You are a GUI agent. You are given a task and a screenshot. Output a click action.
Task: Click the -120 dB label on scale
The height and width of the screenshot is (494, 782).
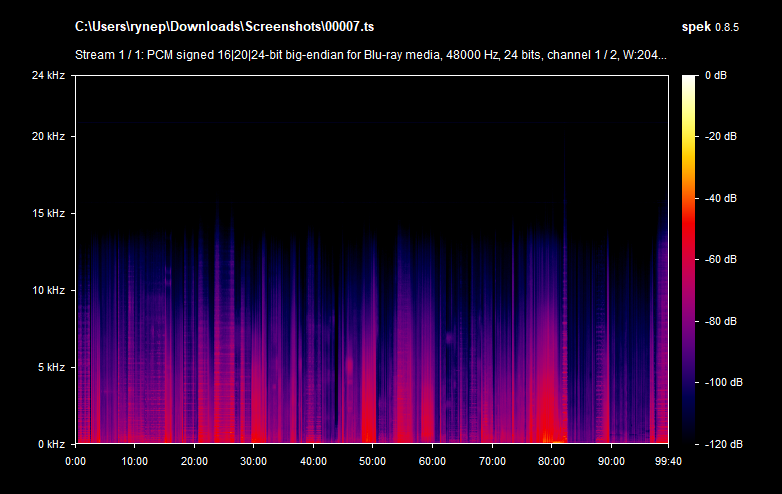721,444
